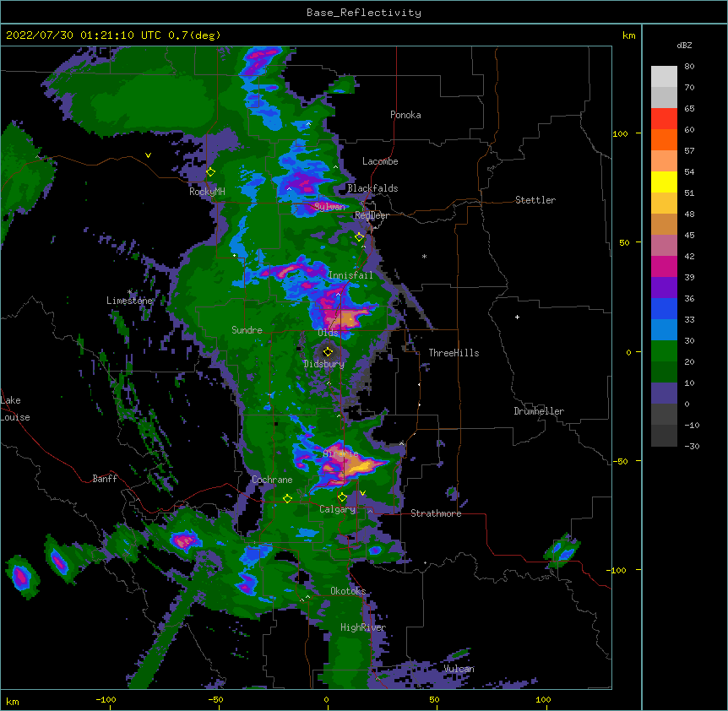Screen dimensions: 728x711
Task: Select the Okotoks label
Action: click(x=348, y=591)
